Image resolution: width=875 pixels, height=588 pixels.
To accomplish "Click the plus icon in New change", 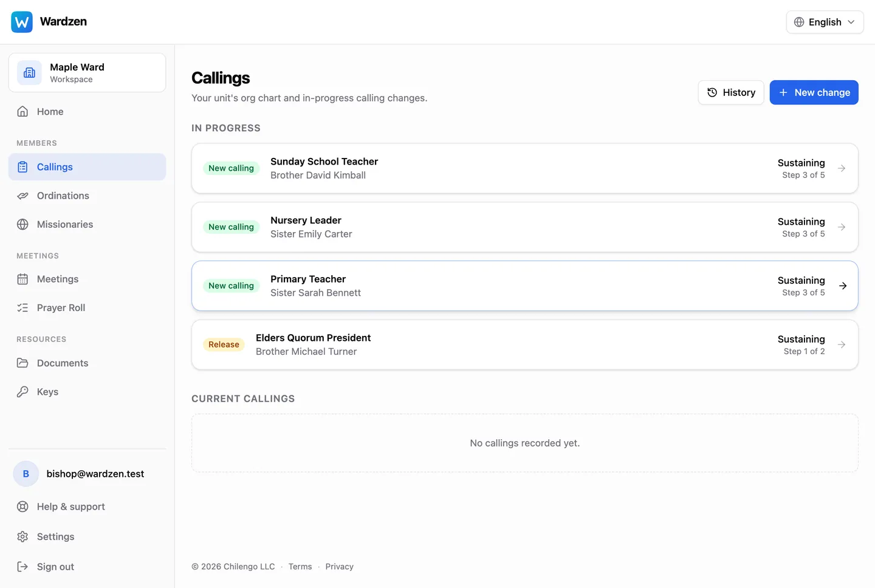I will pos(783,92).
